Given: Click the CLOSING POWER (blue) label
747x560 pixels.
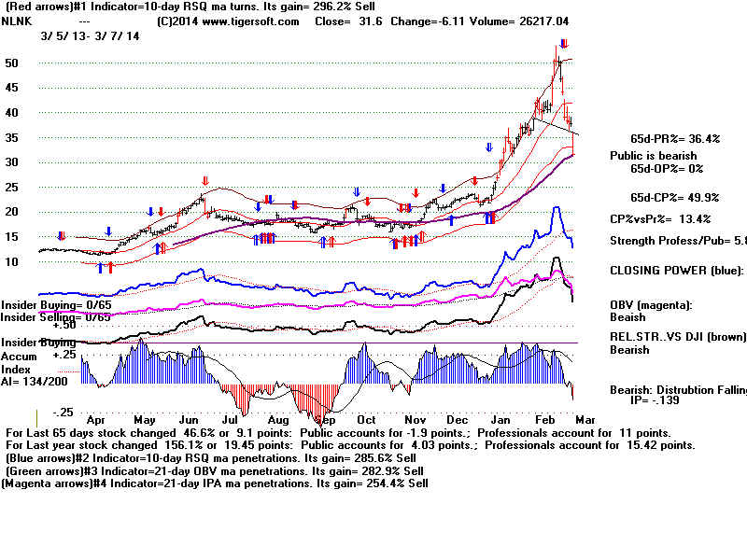Looking at the screenshot, I should coord(676,271).
